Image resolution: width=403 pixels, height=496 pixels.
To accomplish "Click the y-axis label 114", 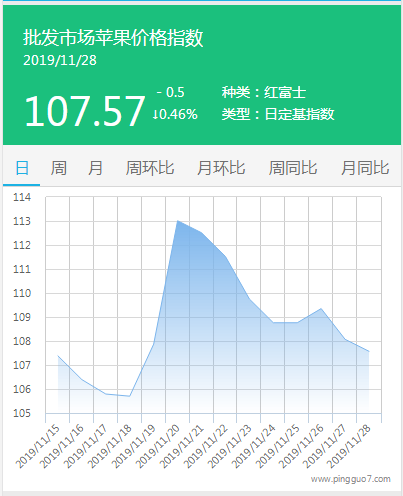I will [22, 197].
